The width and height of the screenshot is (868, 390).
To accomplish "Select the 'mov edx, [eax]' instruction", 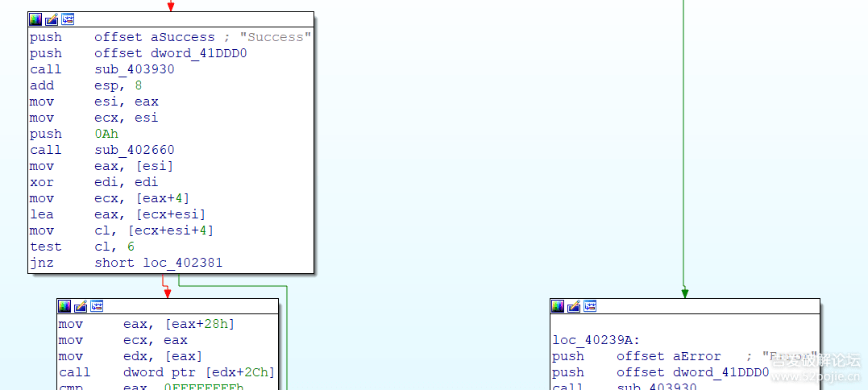I will [131, 356].
